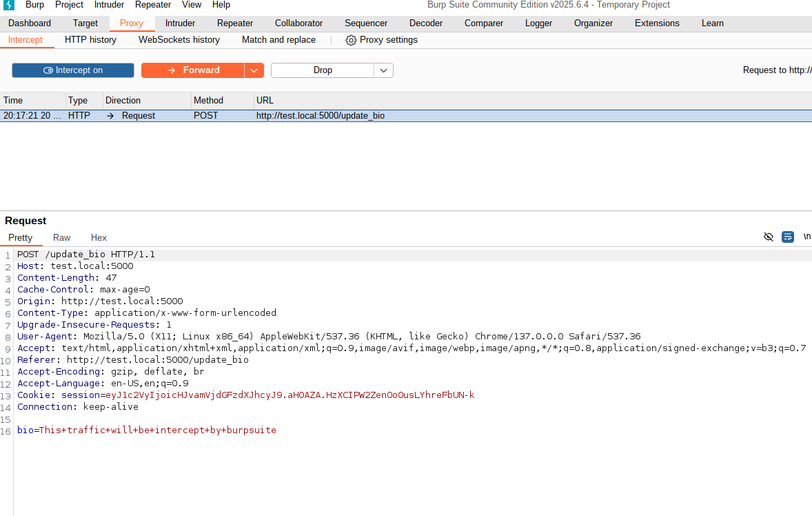This screenshot has width=812, height=516.
Task: Select the Proxy tab
Action: pos(132,23)
